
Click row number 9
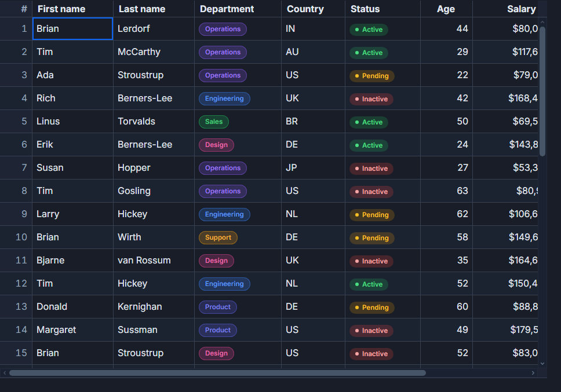pyautogui.click(x=16, y=214)
